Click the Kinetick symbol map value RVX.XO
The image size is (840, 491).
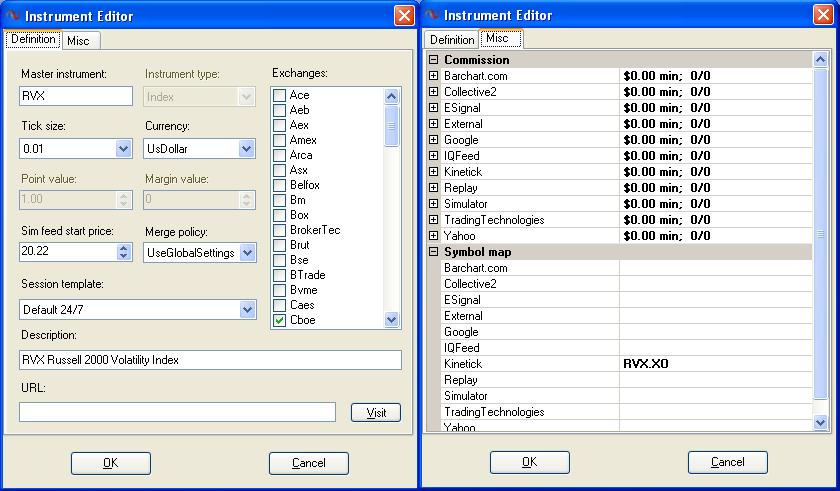pyautogui.click(x=646, y=364)
